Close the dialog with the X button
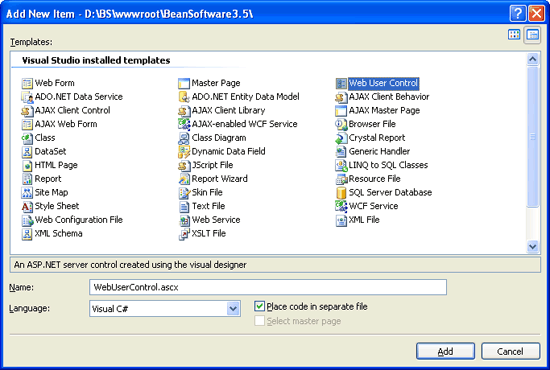550x370 pixels. [x=537, y=14]
